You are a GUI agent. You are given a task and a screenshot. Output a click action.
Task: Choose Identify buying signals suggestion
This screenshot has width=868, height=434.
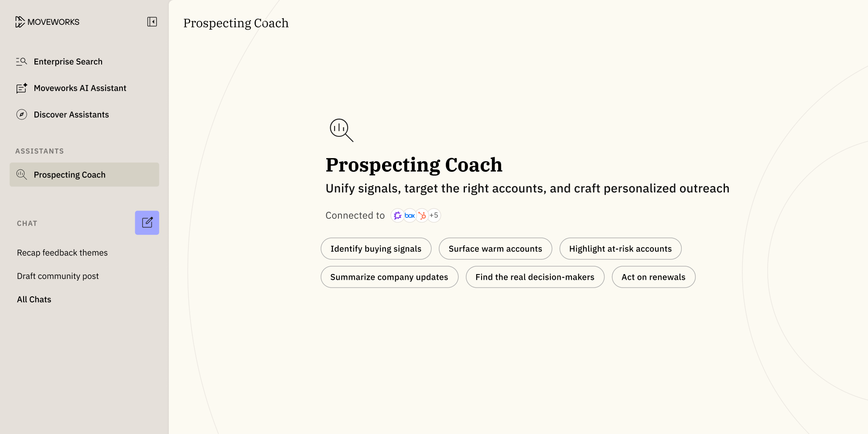(376, 249)
